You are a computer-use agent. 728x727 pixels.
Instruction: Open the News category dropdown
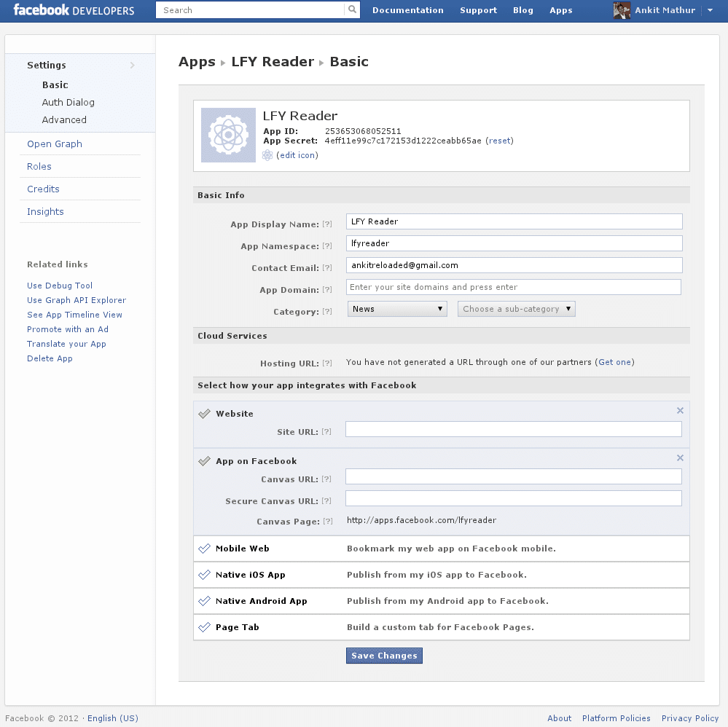pos(397,309)
